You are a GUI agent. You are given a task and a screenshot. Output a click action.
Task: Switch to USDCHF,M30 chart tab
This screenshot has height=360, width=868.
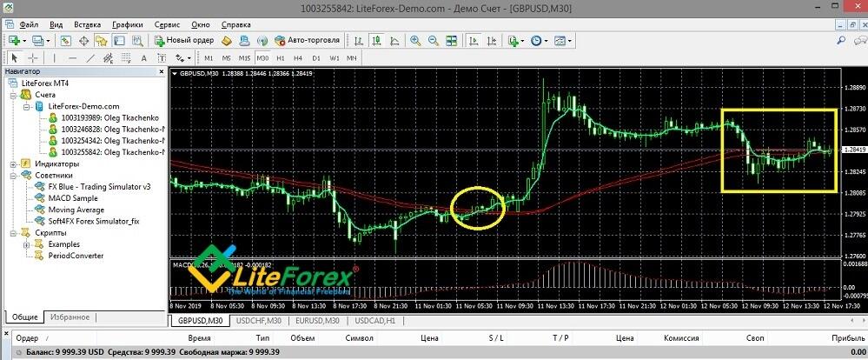pos(259,320)
